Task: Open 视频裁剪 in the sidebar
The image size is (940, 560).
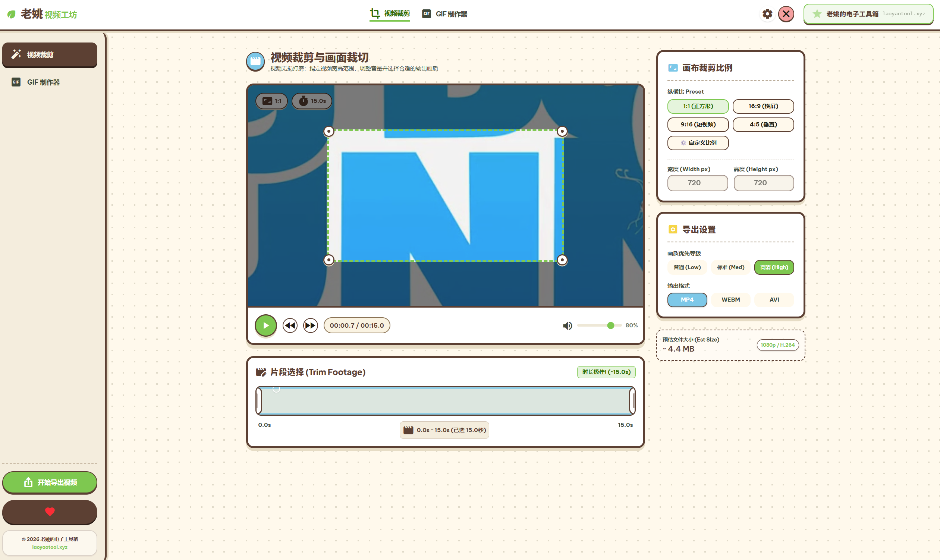Action: coord(50,55)
